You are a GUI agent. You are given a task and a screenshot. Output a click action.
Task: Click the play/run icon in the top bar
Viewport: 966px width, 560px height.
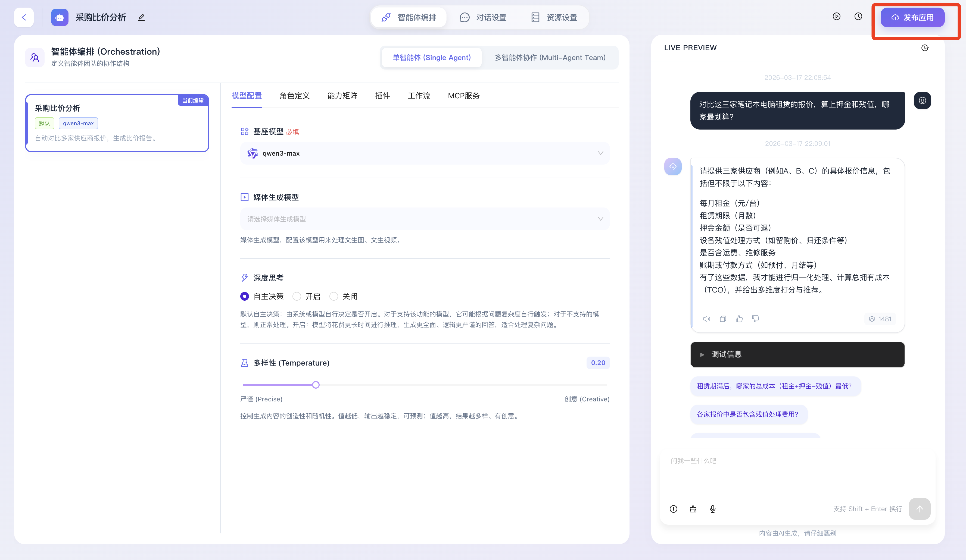[x=836, y=17]
